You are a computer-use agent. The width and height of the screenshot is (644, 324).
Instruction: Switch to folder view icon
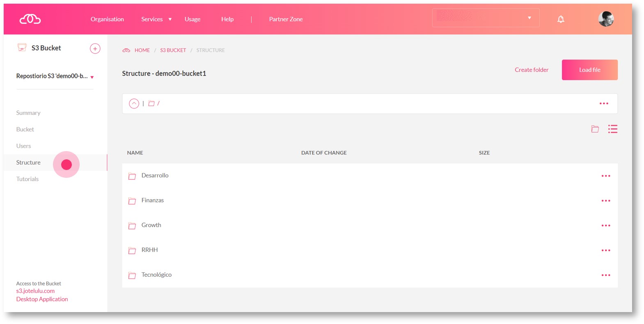pos(595,129)
